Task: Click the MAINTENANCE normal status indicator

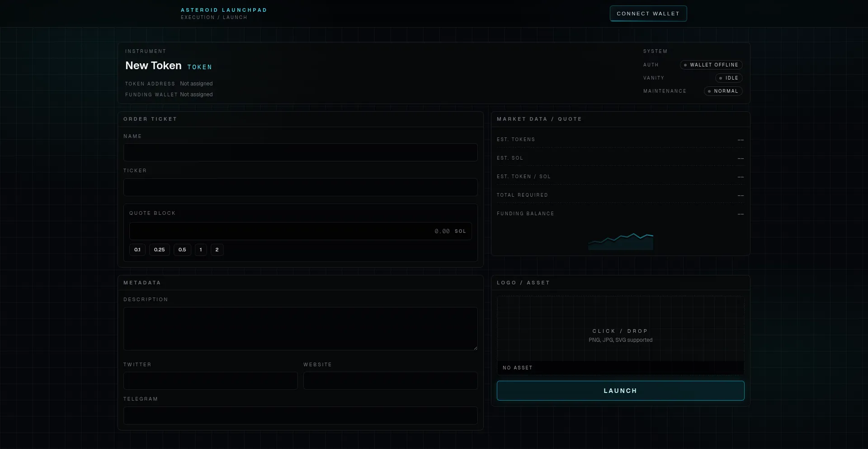Action: click(723, 91)
